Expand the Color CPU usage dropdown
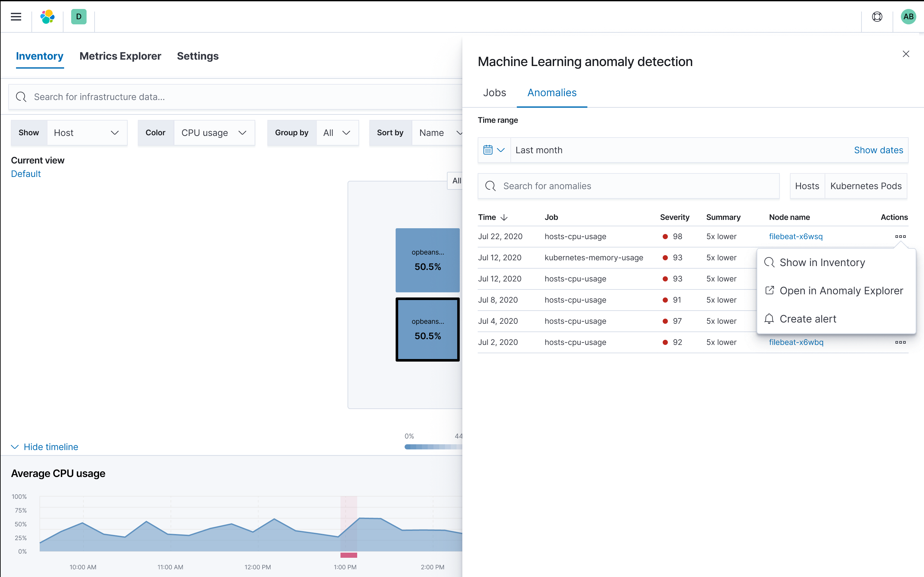The width and height of the screenshot is (924, 577). (214, 133)
